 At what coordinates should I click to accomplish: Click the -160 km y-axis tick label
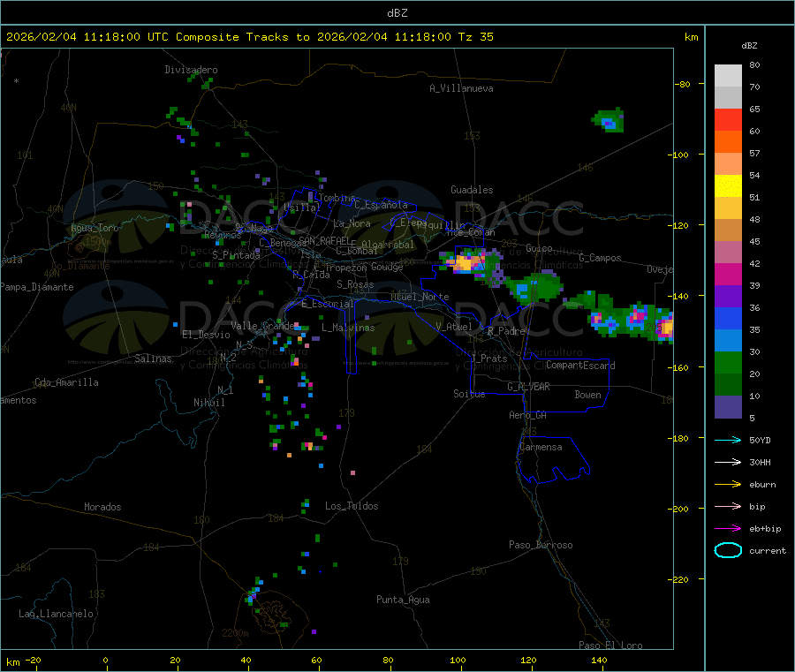click(x=680, y=367)
